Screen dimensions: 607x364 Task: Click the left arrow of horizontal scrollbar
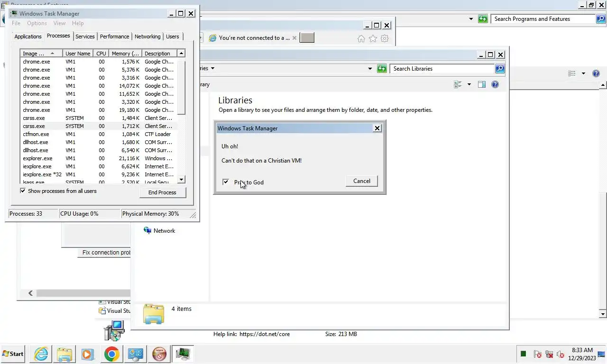[x=30, y=293]
